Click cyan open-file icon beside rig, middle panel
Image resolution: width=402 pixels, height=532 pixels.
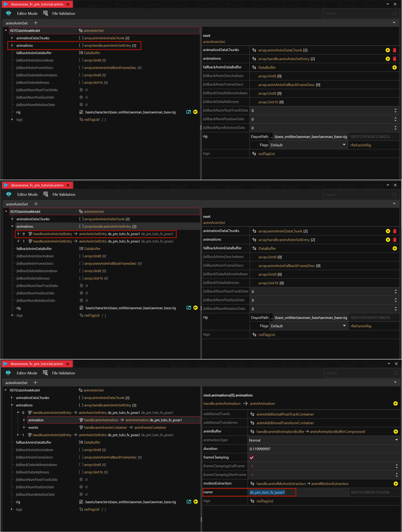coord(189,308)
